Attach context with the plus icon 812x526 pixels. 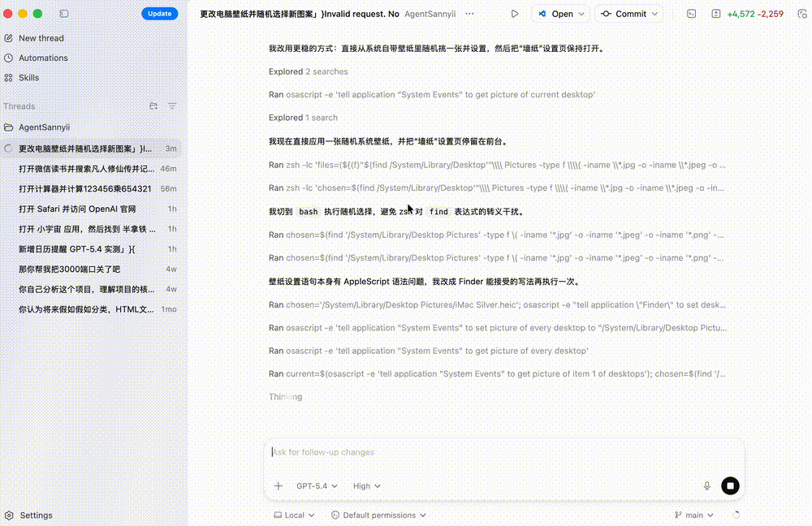(x=278, y=485)
